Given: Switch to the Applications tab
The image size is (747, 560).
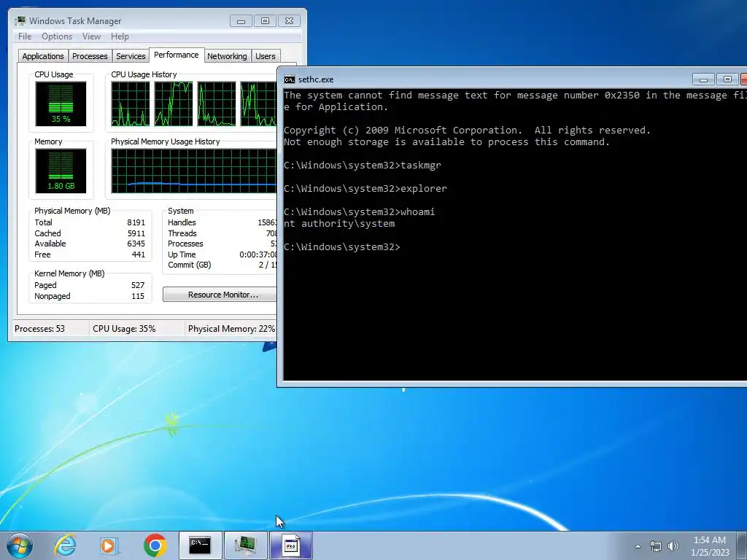Looking at the screenshot, I should click(x=43, y=56).
